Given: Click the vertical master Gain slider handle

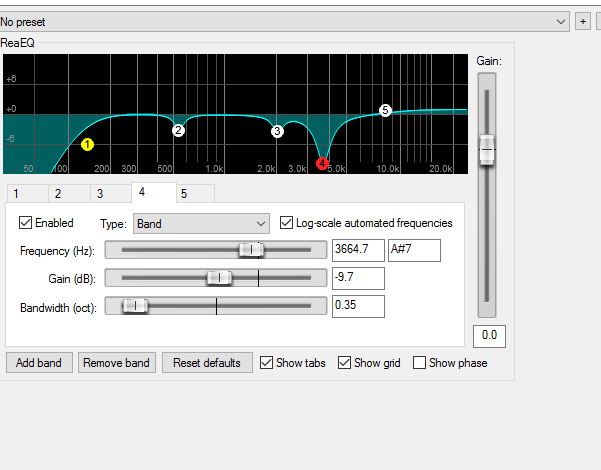Looking at the screenshot, I should [x=487, y=150].
